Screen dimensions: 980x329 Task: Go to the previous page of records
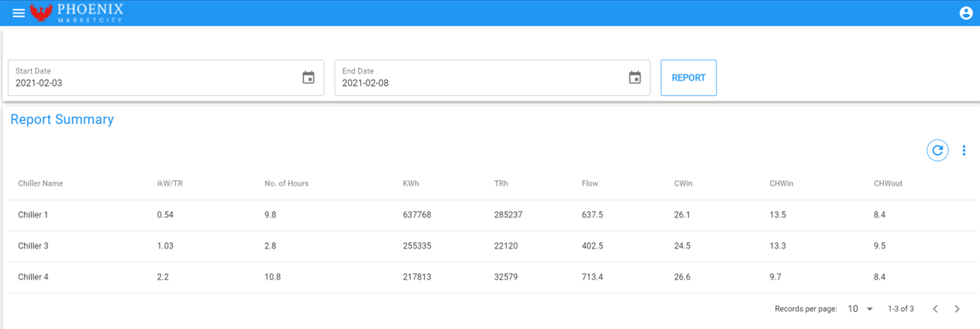coord(935,309)
